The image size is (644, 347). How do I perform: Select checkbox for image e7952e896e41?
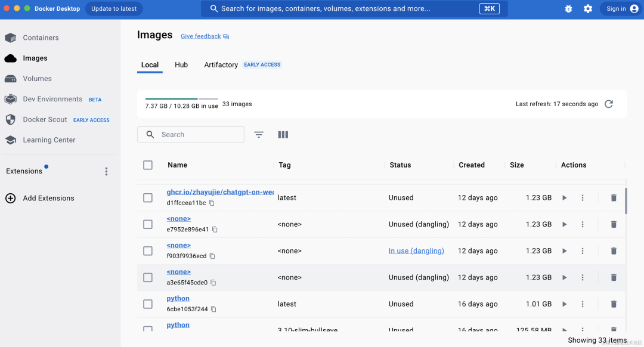[148, 225]
